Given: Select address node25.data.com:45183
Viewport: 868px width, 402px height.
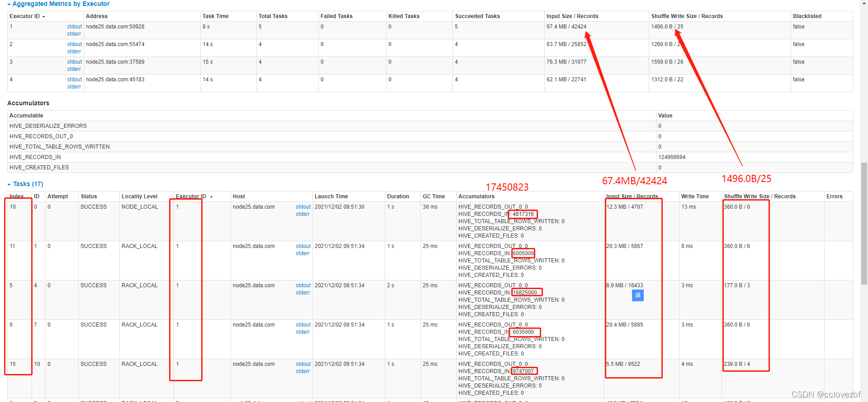Looking at the screenshot, I should coord(115,79).
